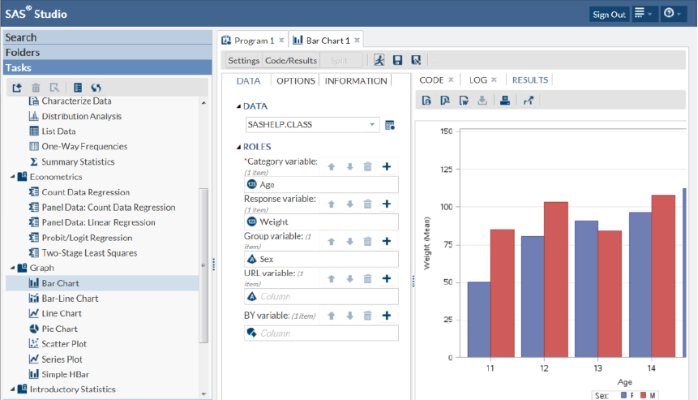Add a Category variable with plus icon
The image size is (698, 400).
click(386, 166)
